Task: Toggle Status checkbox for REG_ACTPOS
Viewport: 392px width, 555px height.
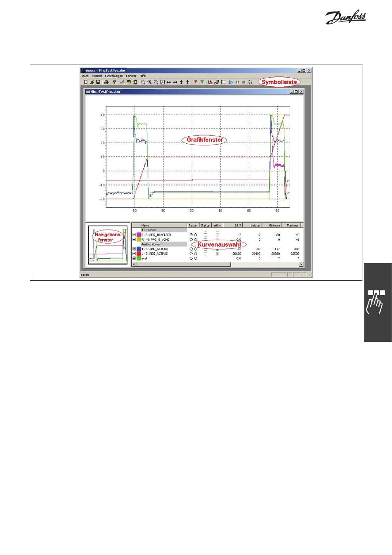Action: [x=205, y=254]
